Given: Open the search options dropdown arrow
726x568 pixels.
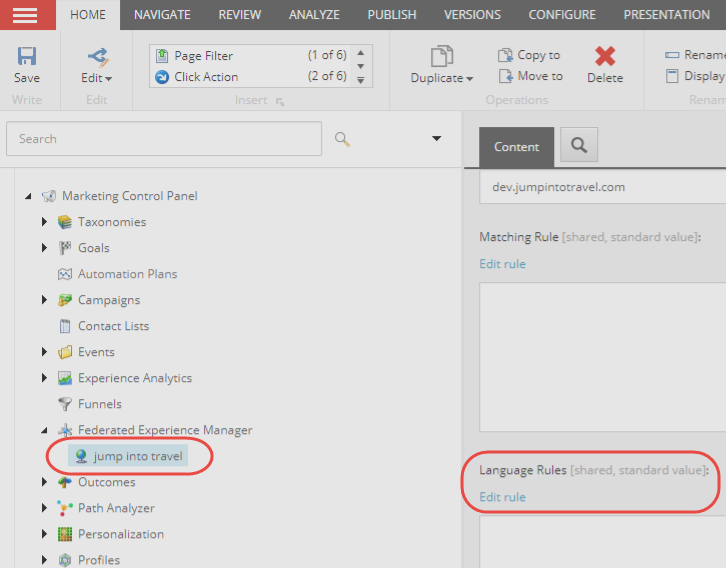Looking at the screenshot, I should point(436,139).
